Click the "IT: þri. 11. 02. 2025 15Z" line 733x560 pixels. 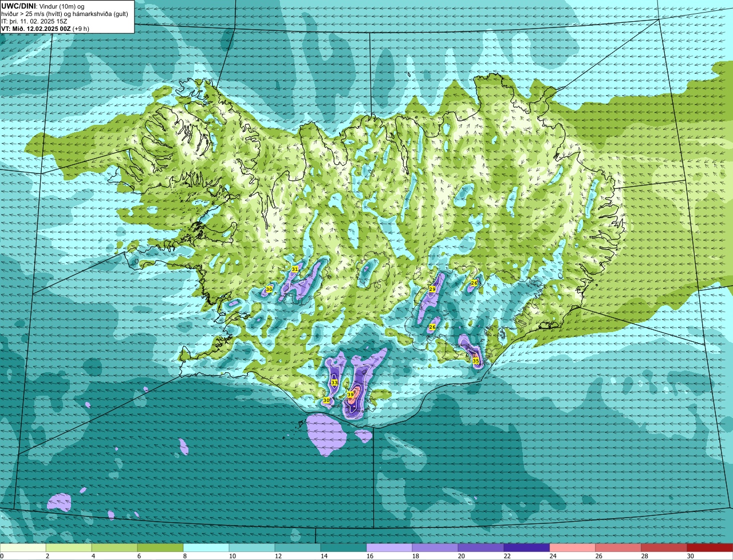[36, 21]
